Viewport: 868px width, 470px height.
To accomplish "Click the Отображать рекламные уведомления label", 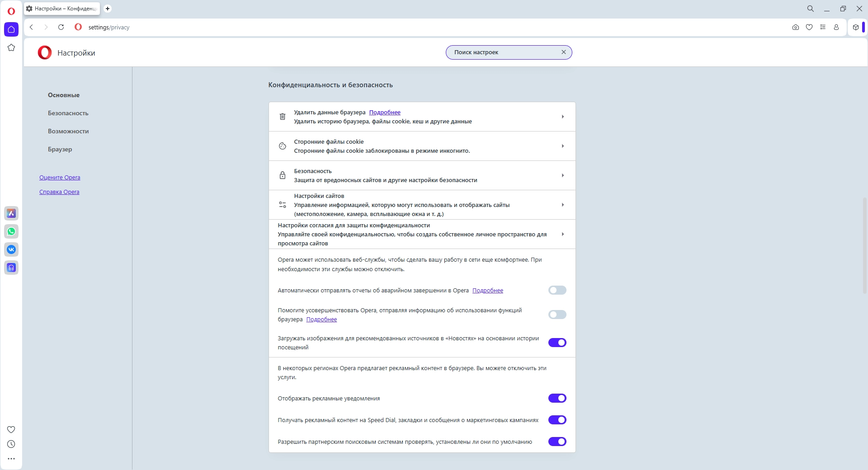I will (x=329, y=398).
